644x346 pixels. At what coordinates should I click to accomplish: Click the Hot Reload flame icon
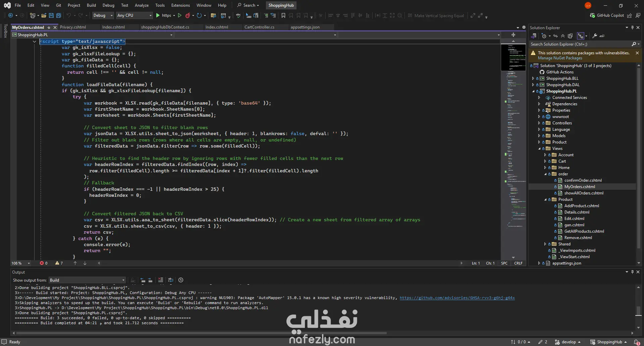(x=188, y=15)
